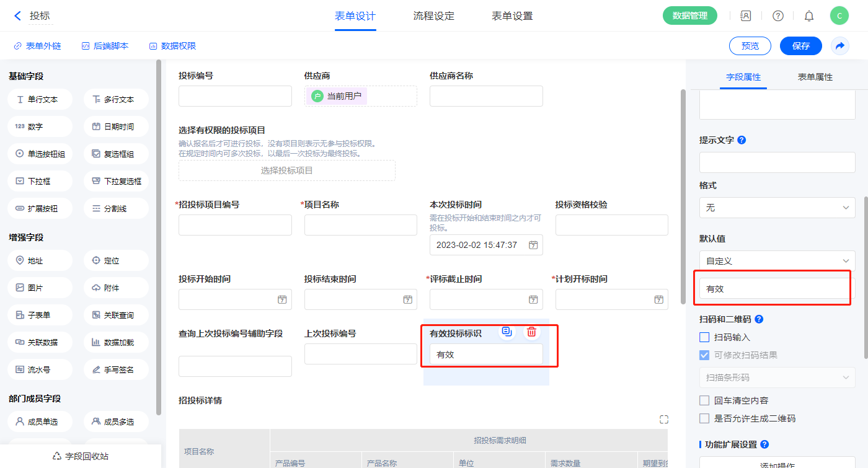
Task: Click the user avatar icon at top right
Action: [839, 16]
